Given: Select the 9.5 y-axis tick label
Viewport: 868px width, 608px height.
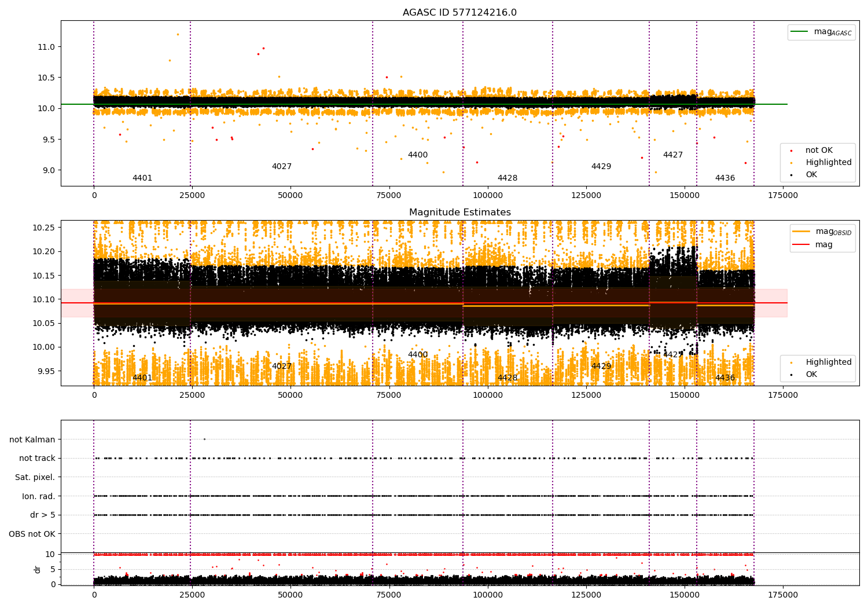Looking at the screenshot, I should point(47,140).
